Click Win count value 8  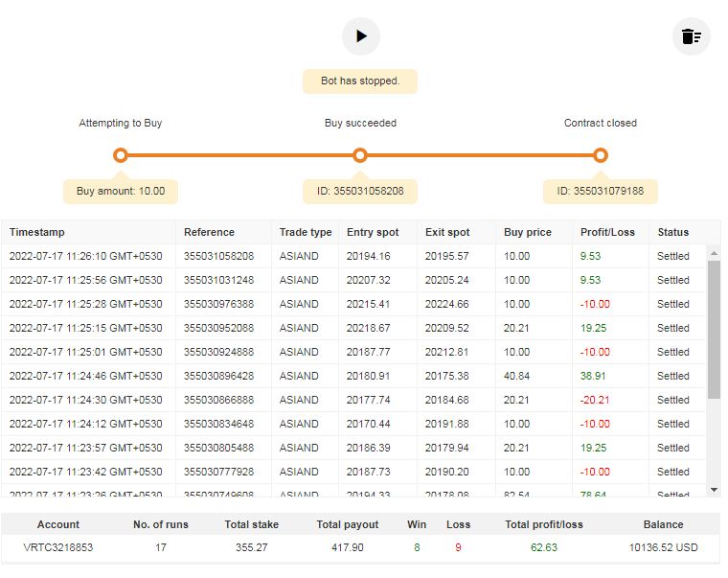click(417, 547)
